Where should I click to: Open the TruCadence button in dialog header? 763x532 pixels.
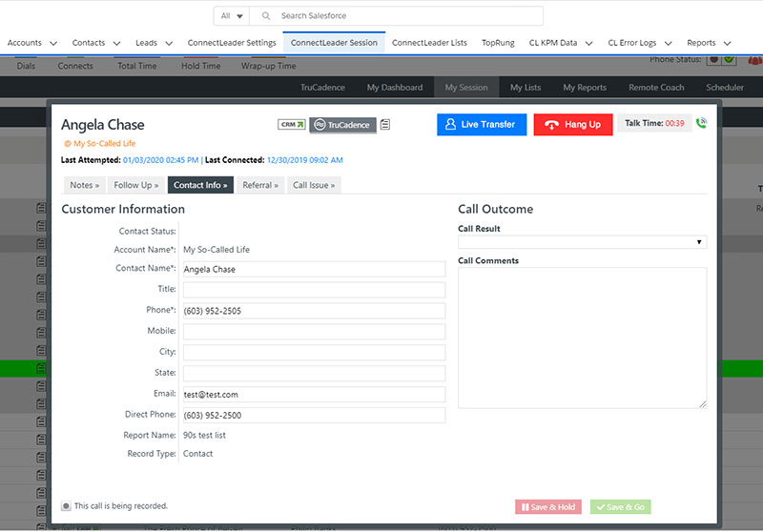342,125
